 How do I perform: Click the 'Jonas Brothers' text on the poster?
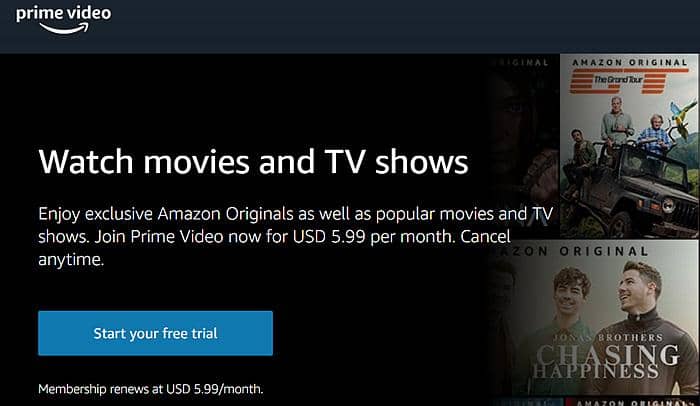tap(608, 337)
